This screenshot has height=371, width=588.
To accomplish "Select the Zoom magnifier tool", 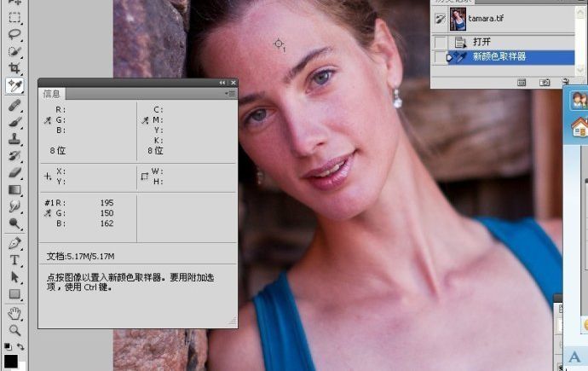I will click(14, 330).
